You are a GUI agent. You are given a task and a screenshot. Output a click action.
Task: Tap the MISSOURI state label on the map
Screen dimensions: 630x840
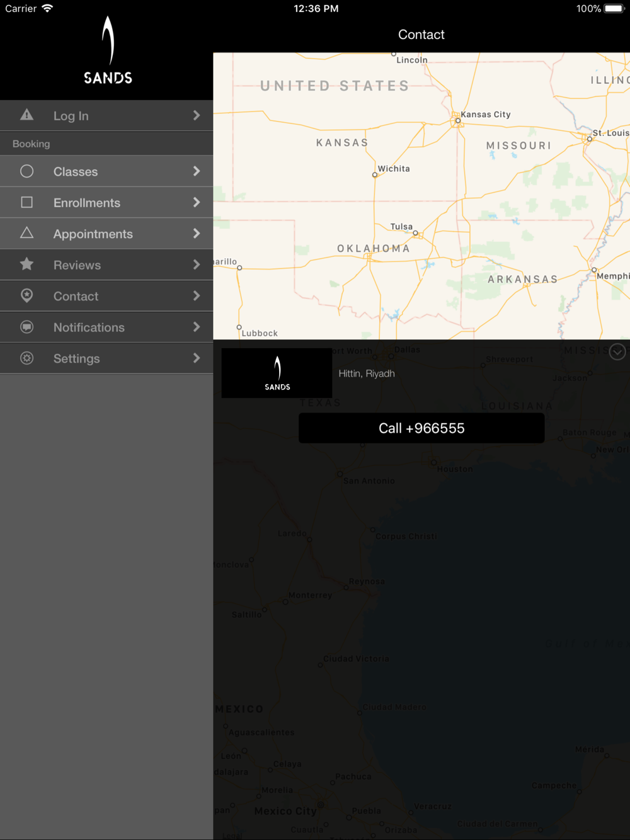pyautogui.click(x=518, y=145)
